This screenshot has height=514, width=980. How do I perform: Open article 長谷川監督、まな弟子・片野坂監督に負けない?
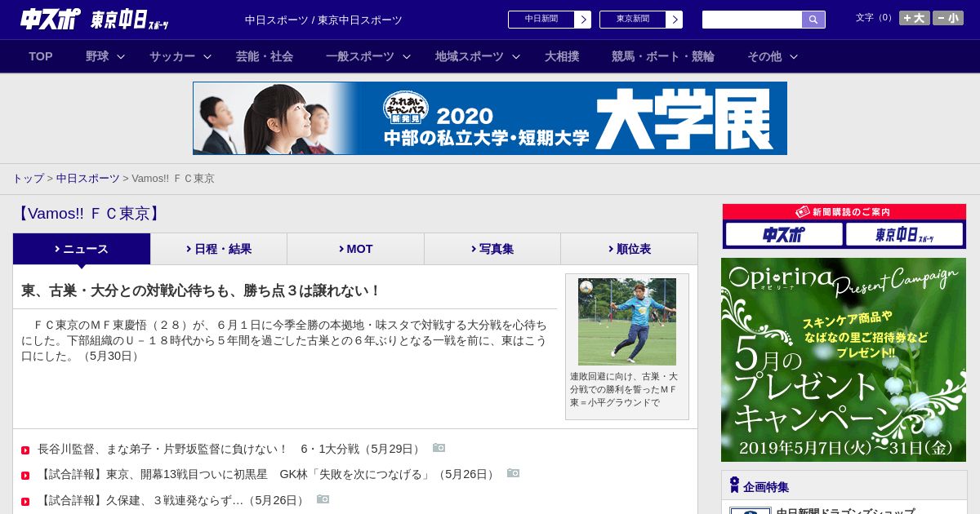[x=230, y=449]
